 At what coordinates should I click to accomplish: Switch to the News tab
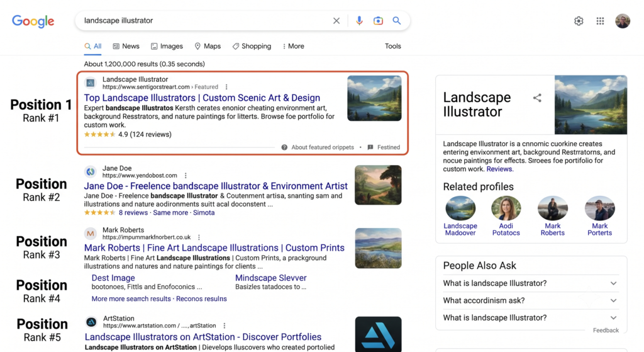coord(126,46)
